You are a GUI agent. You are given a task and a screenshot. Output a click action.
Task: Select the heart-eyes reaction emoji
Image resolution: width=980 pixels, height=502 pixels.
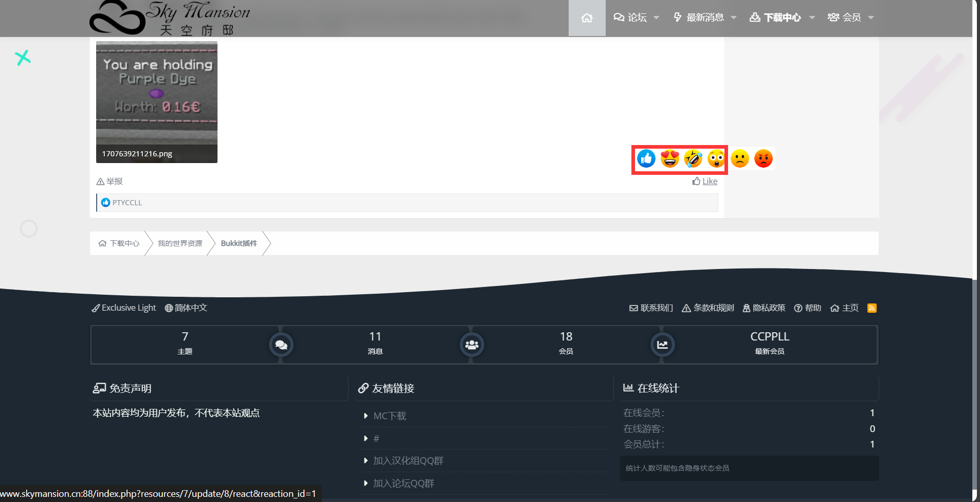[x=669, y=159]
